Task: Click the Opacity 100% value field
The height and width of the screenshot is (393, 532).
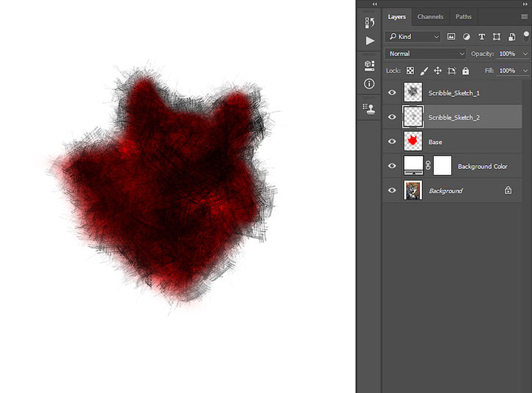Action: point(507,54)
